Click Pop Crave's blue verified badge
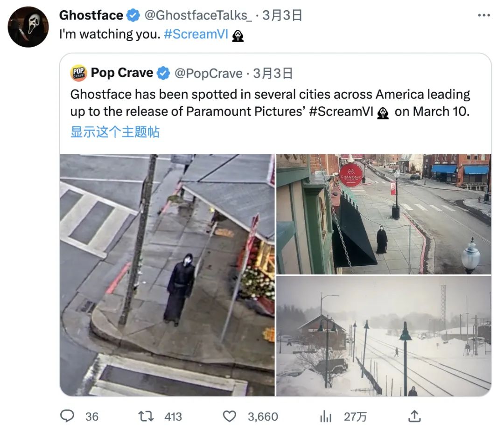Viewport: 504px width, 430px height. tap(163, 73)
